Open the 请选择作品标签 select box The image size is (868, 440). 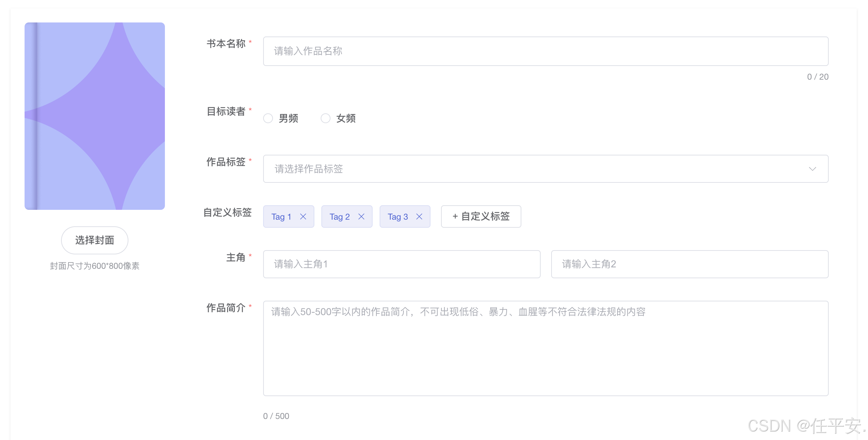(x=526, y=169)
